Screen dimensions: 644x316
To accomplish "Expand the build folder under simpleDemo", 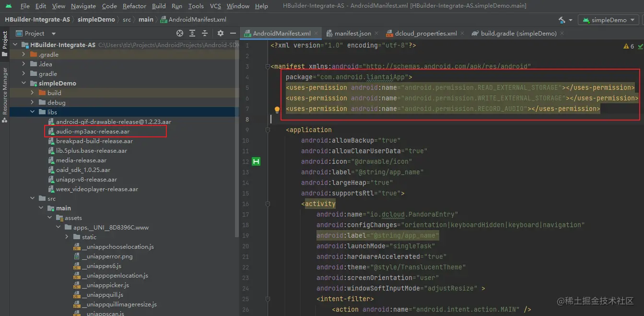I will pyautogui.click(x=33, y=93).
